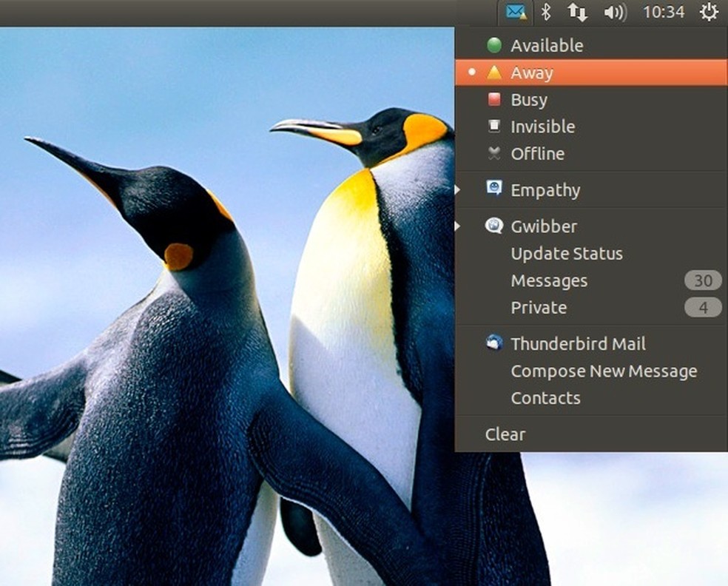Set status to Available

click(547, 45)
